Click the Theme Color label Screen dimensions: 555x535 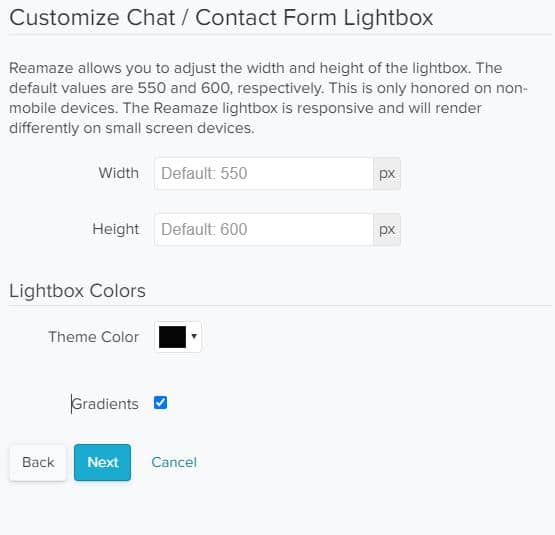tap(93, 337)
